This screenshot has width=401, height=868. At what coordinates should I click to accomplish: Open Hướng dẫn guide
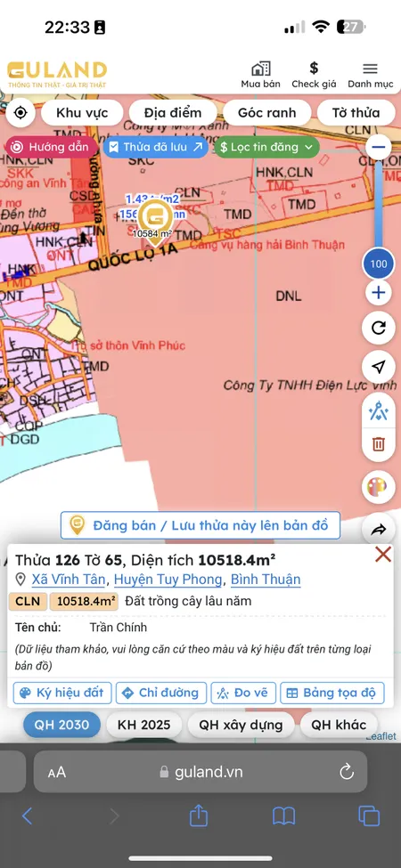(51, 147)
